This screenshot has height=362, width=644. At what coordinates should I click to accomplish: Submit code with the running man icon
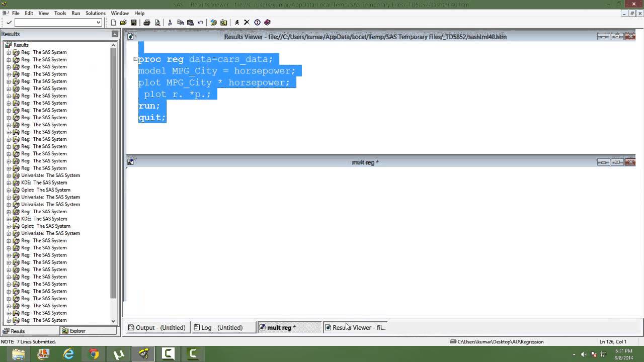237,23
